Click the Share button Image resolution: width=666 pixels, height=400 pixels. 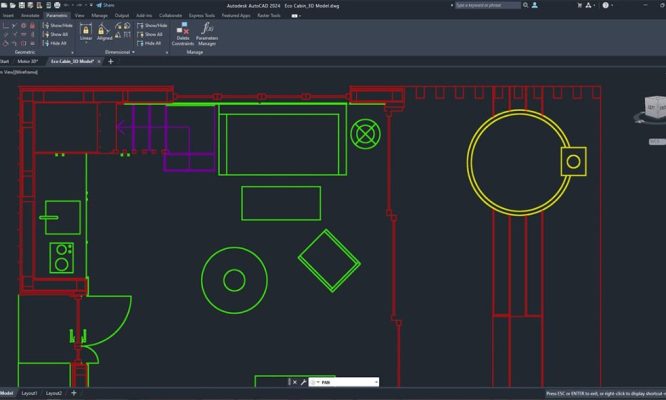[103, 5]
